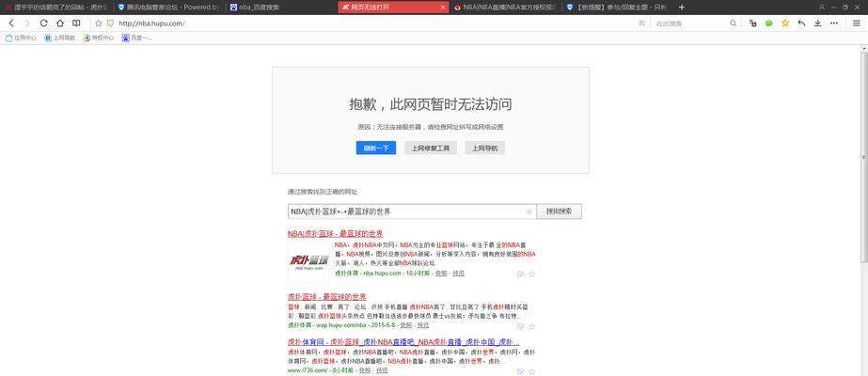
Task: Click the forward navigation arrow
Action: pos(27,23)
